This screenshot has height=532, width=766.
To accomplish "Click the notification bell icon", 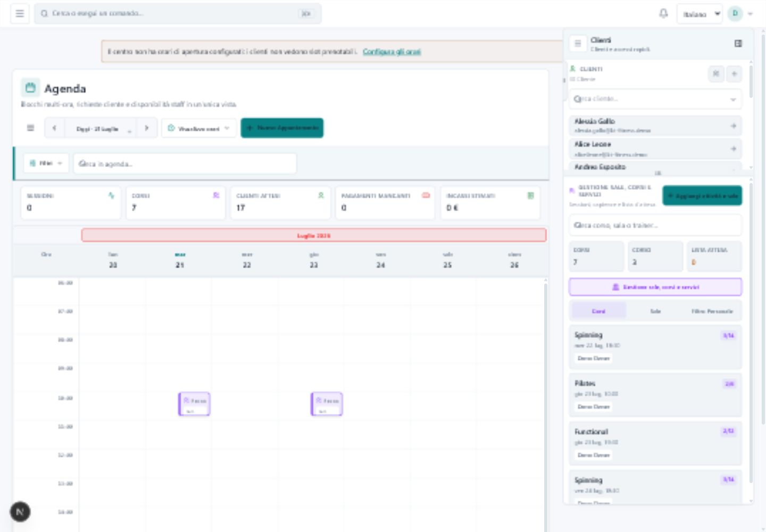I will (663, 13).
